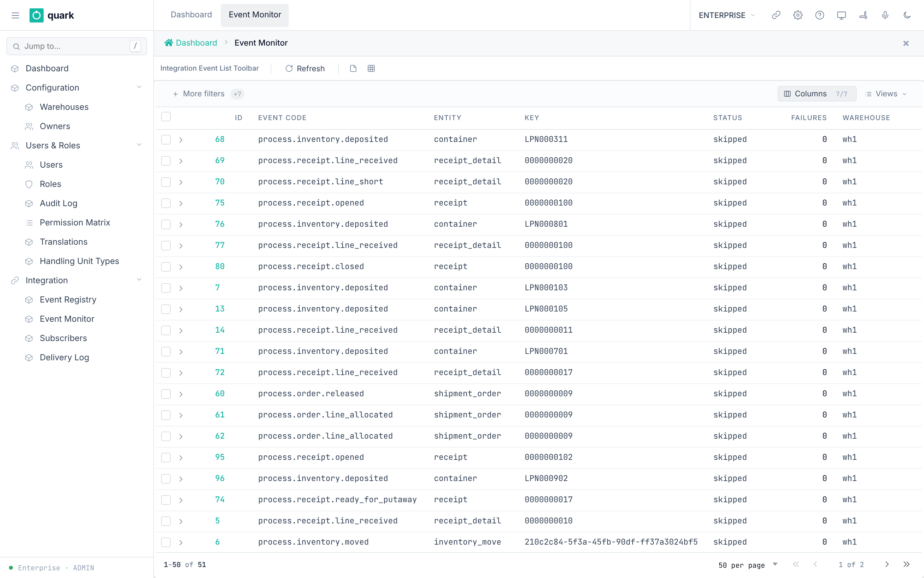Click the help question mark icon
Viewport: 924px width, 578px height.
(x=819, y=15)
